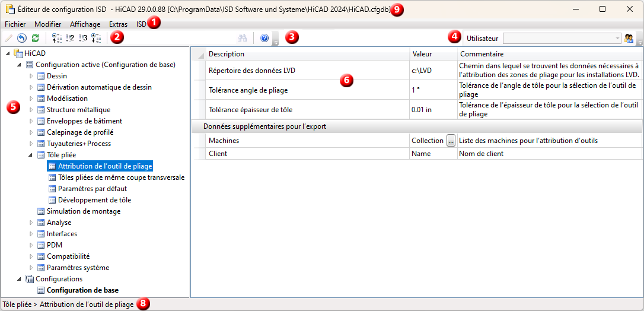Screen dimensions: 644x311
Task: Expand the PDM tree node
Action: pyautogui.click(x=31, y=245)
